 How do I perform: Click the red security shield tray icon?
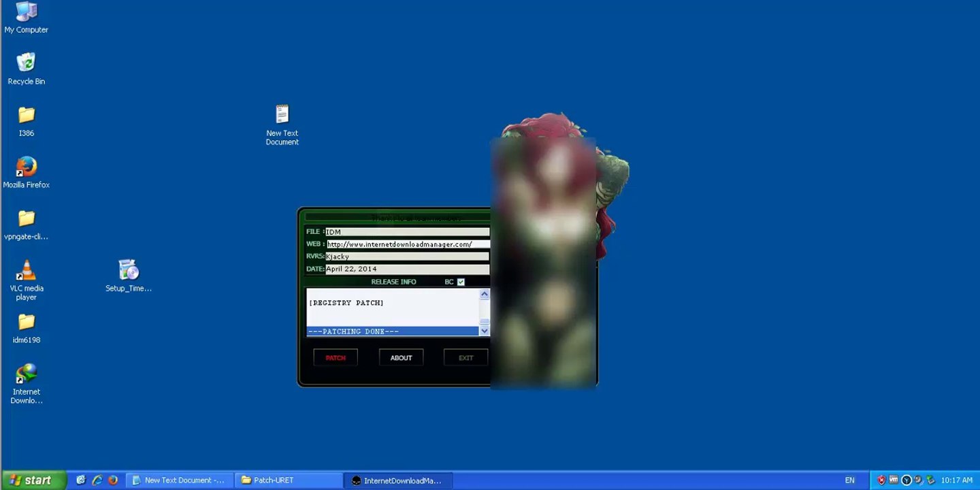click(881, 480)
